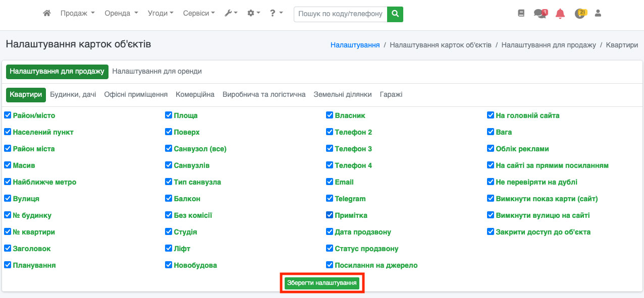Uncheck the Район/місто checkbox
This screenshot has width=644, height=298.
(x=8, y=115)
